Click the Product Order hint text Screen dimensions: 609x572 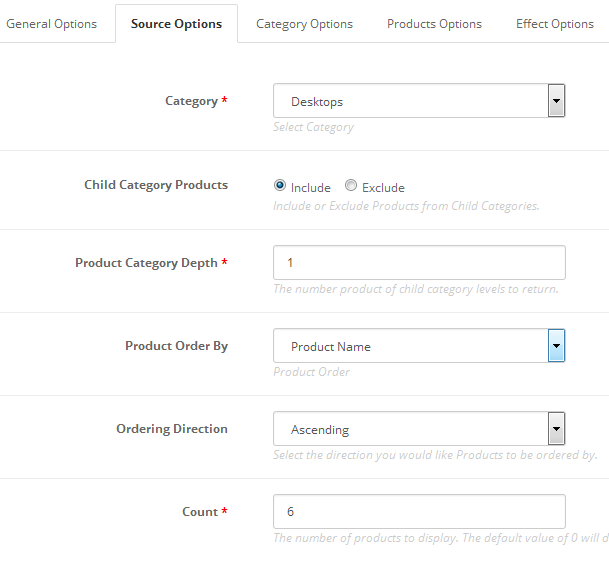pyautogui.click(x=311, y=372)
